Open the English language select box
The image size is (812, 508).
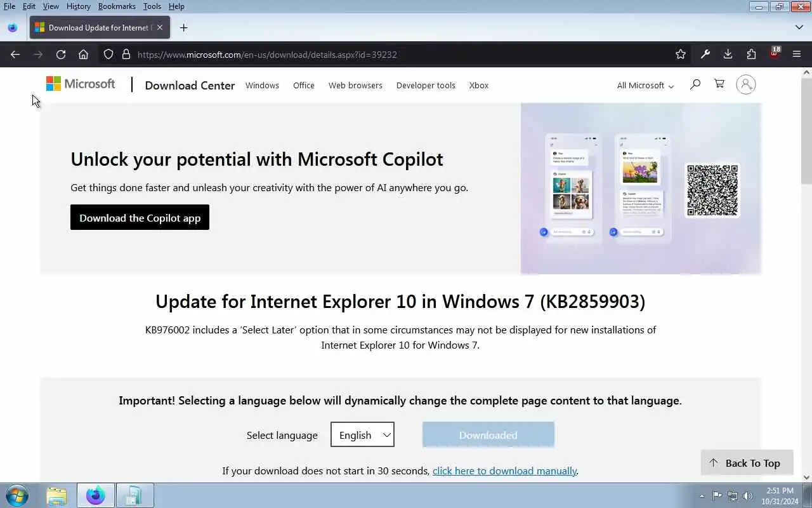coord(362,434)
